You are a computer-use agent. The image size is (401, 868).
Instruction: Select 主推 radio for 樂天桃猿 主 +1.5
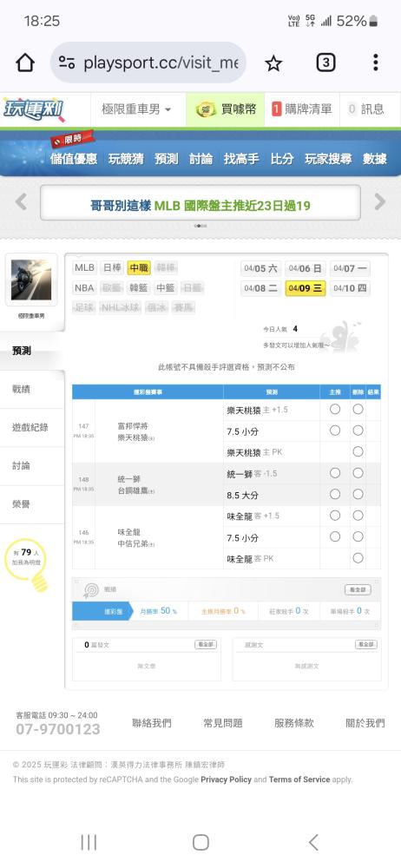tap(335, 409)
